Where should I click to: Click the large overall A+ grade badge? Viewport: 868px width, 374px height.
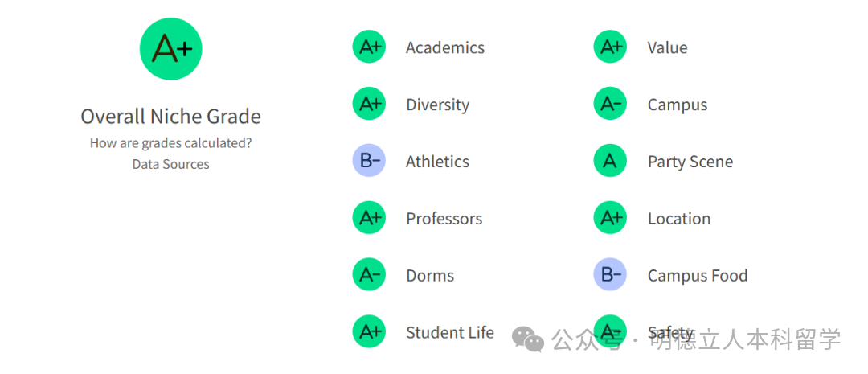pos(170,49)
